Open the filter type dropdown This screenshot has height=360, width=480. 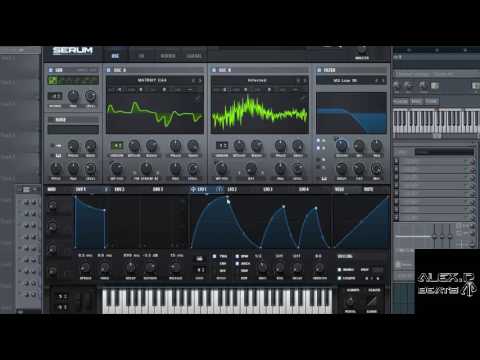345,80
